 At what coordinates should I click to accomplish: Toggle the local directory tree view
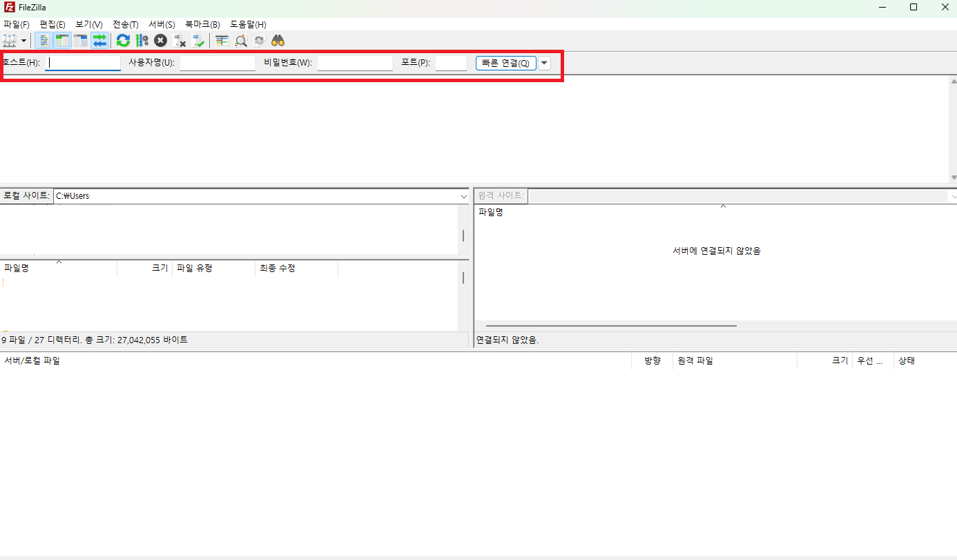[62, 41]
